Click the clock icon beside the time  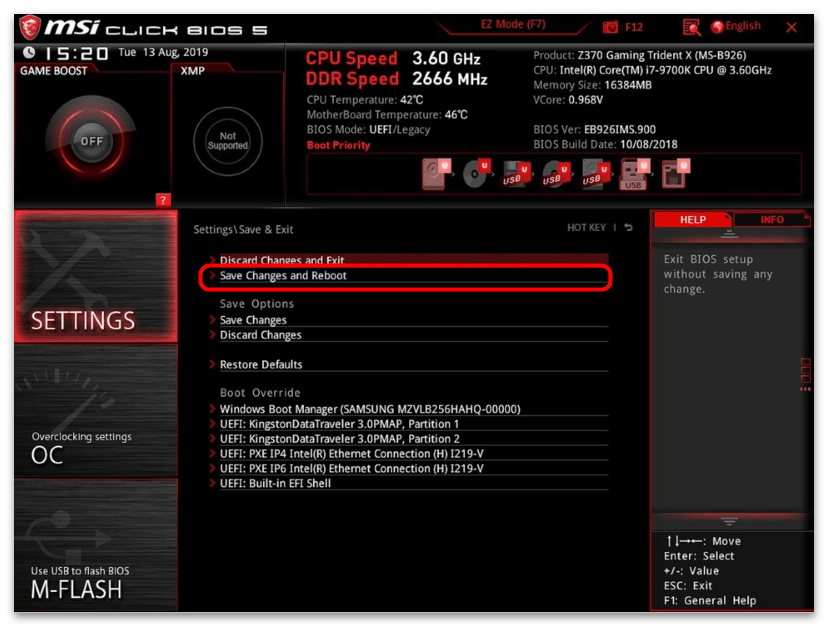tap(29, 52)
